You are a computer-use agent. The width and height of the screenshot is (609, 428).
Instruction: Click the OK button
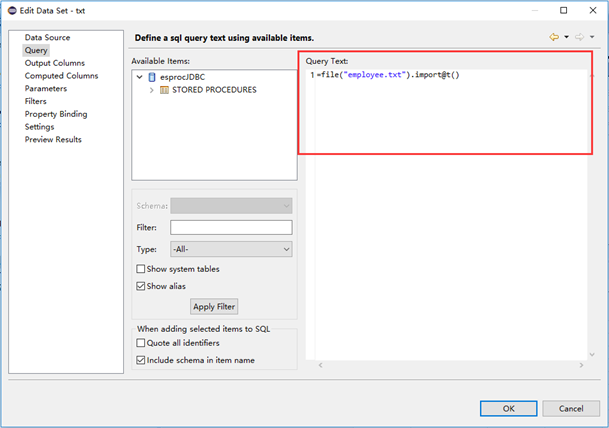point(508,408)
